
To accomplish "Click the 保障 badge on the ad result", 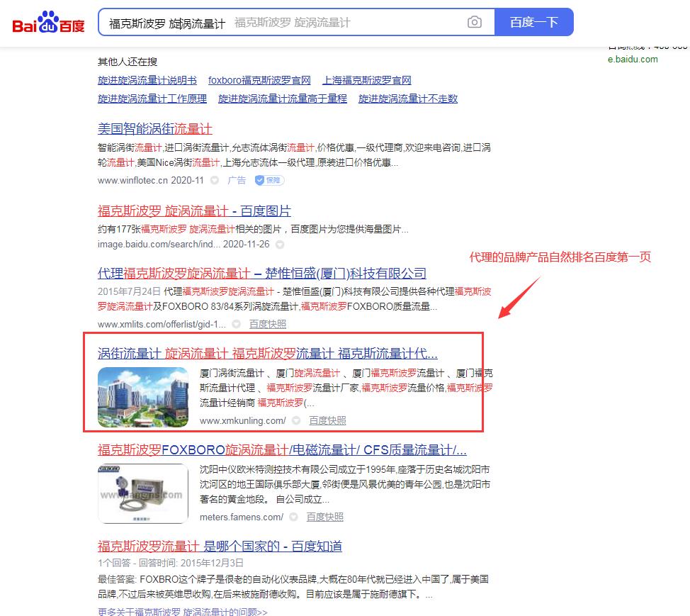I will tap(270, 181).
